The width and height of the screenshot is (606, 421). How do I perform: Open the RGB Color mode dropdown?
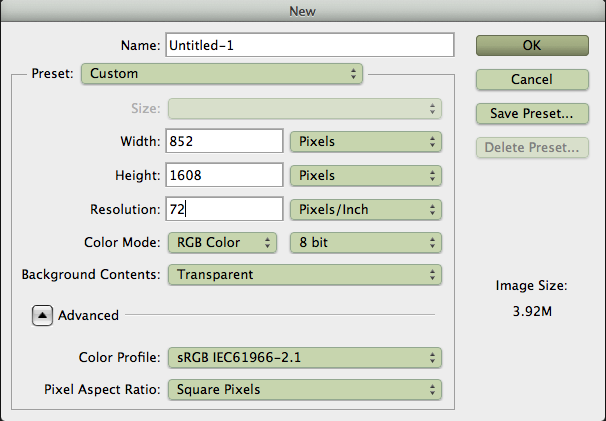[223, 242]
